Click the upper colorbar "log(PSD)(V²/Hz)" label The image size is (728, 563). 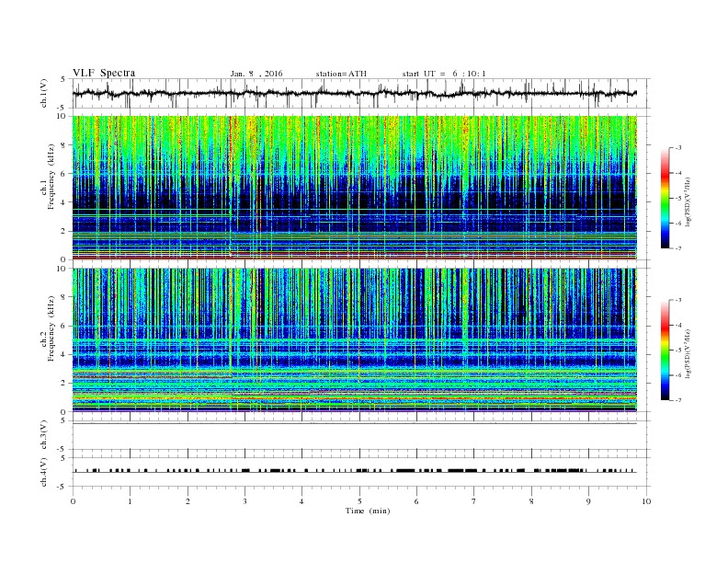coord(687,201)
